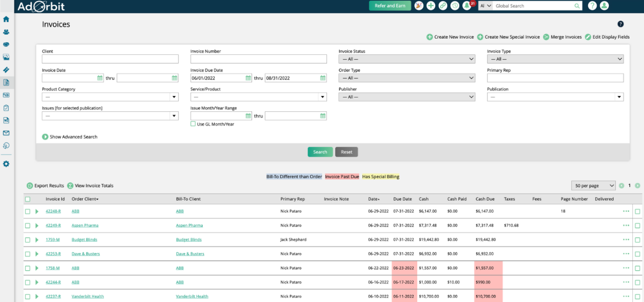Open the 50 per page dropdown

[593, 186]
